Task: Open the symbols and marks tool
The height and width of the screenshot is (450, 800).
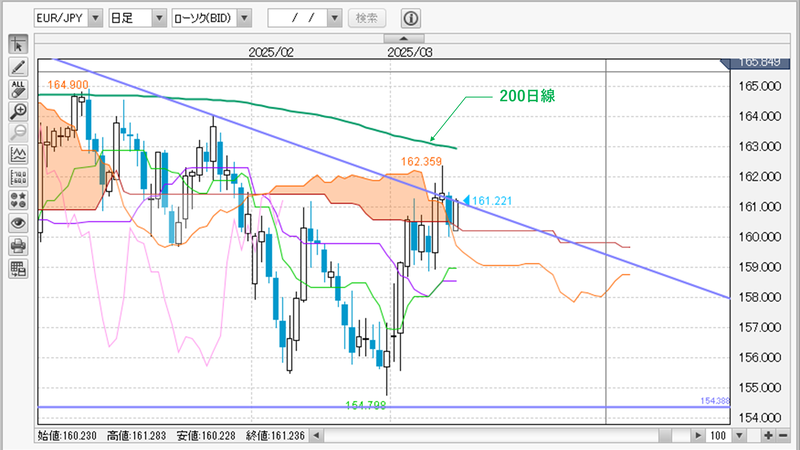Action: 18,200
